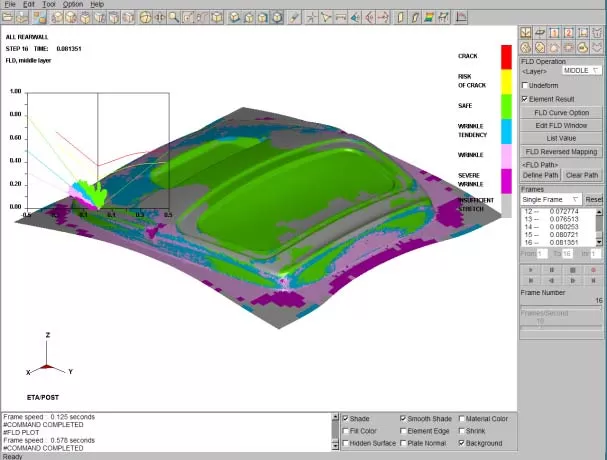Click the open-folder icon in the toolbar
607x460 pixels.
[8, 17]
